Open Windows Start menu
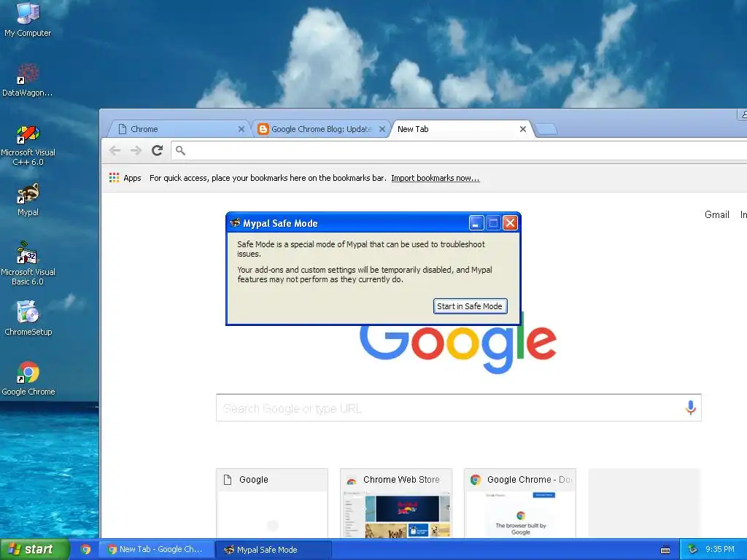747x560 pixels. (x=34, y=550)
